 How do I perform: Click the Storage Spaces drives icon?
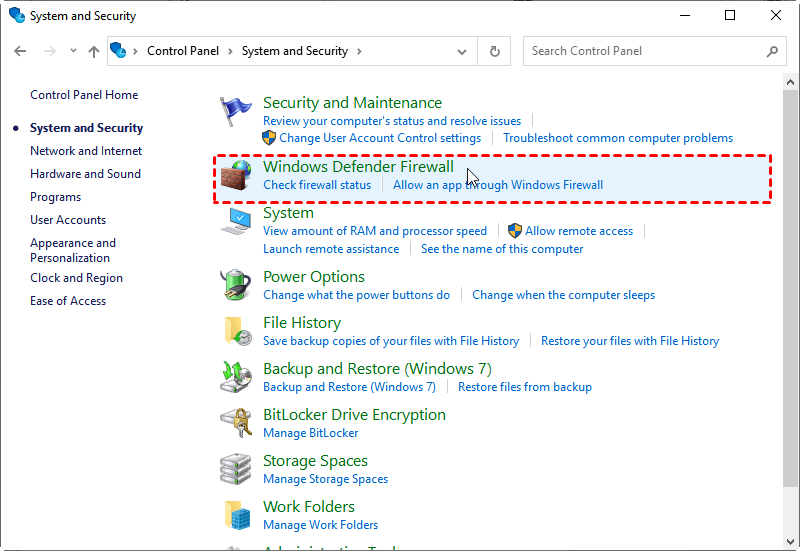click(236, 469)
